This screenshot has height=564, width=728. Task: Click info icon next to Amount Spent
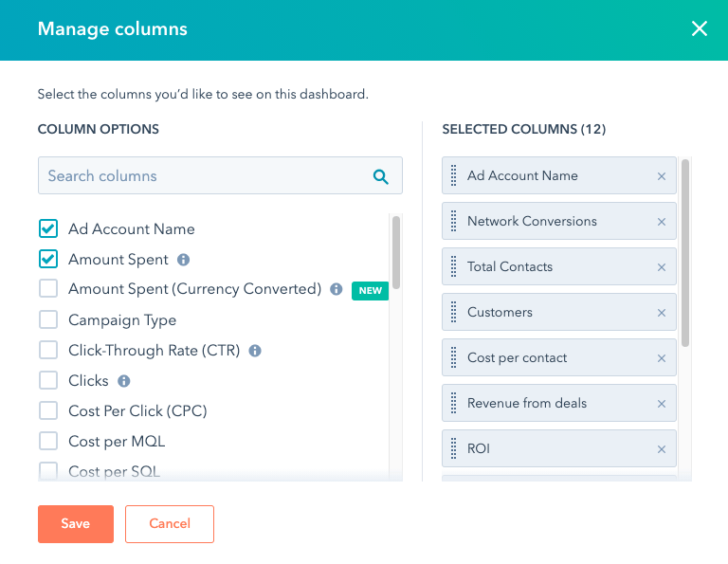point(184,260)
